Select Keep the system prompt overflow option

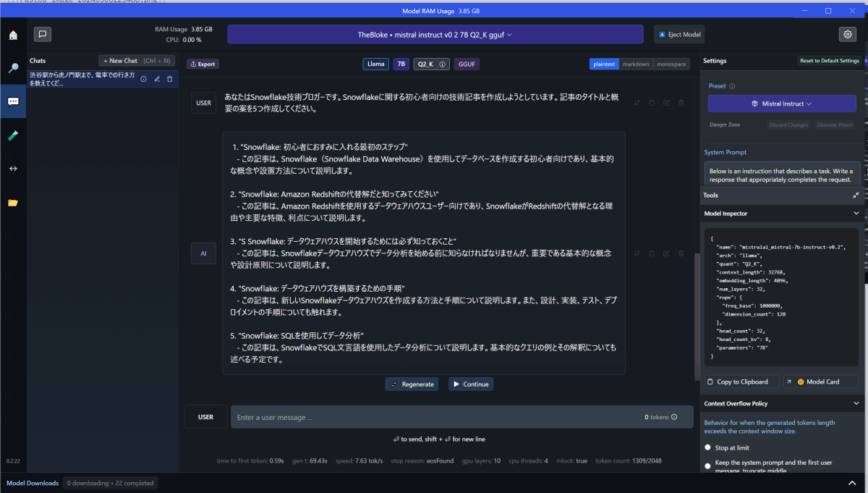tap(707, 466)
